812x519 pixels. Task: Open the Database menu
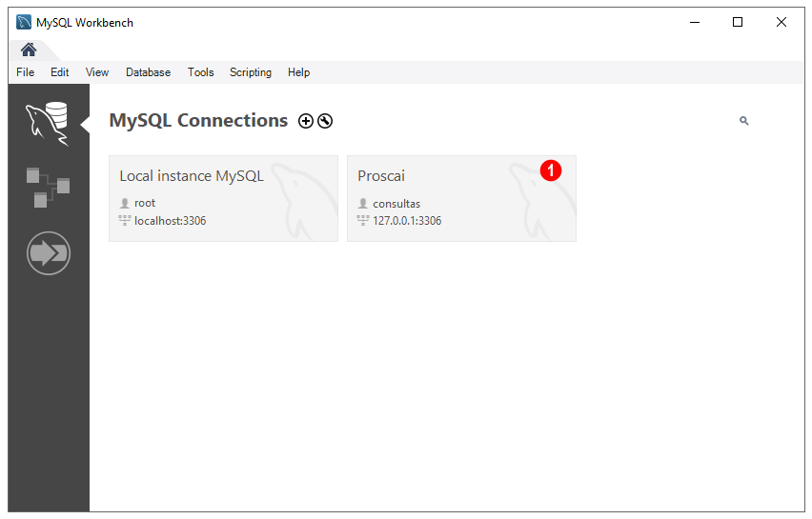pyautogui.click(x=148, y=72)
